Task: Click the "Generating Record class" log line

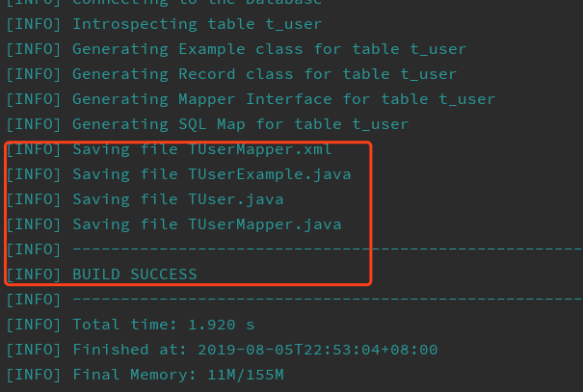Action: point(264,74)
